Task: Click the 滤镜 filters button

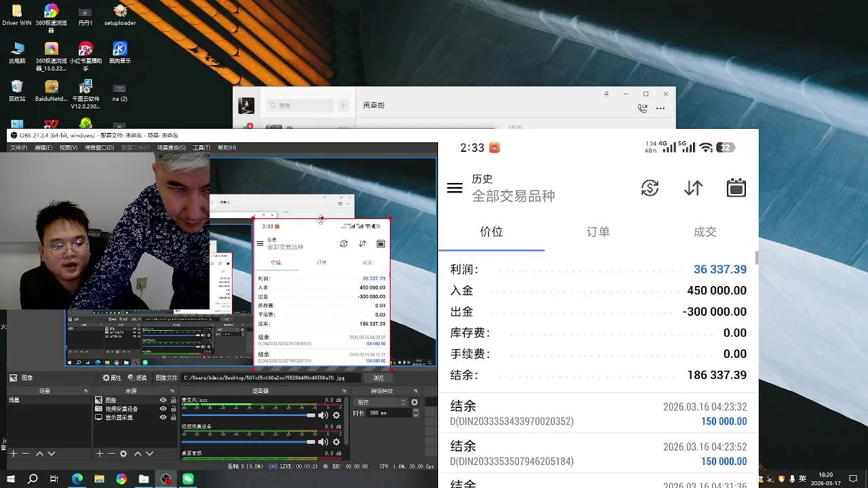Action: point(137,378)
